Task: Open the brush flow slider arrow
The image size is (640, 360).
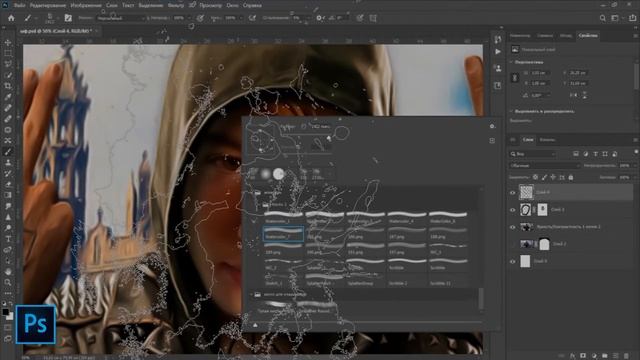Action: click(240, 18)
